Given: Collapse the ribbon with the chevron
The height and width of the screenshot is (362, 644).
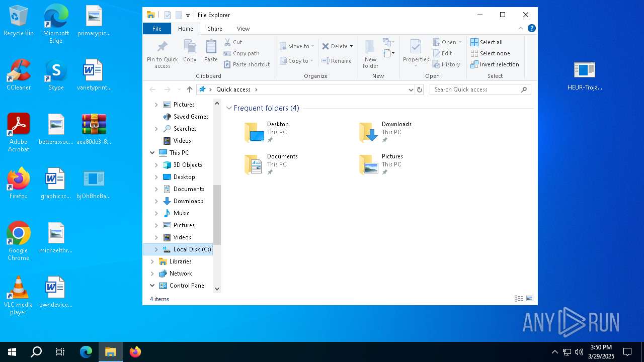Looking at the screenshot, I should coord(521,28).
